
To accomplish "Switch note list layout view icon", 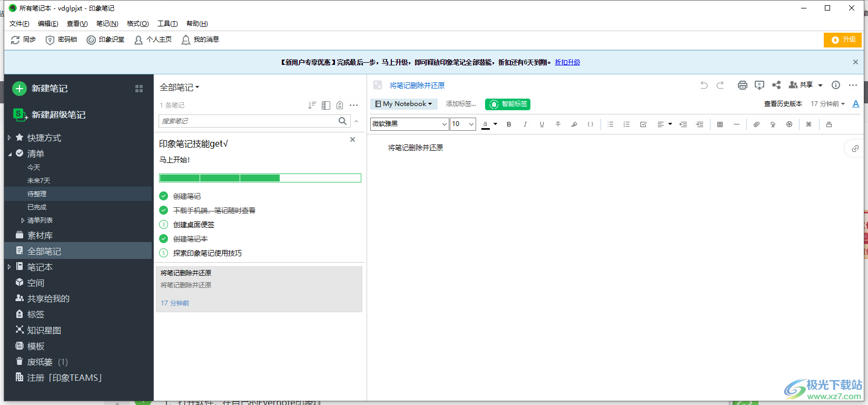I will pos(326,105).
